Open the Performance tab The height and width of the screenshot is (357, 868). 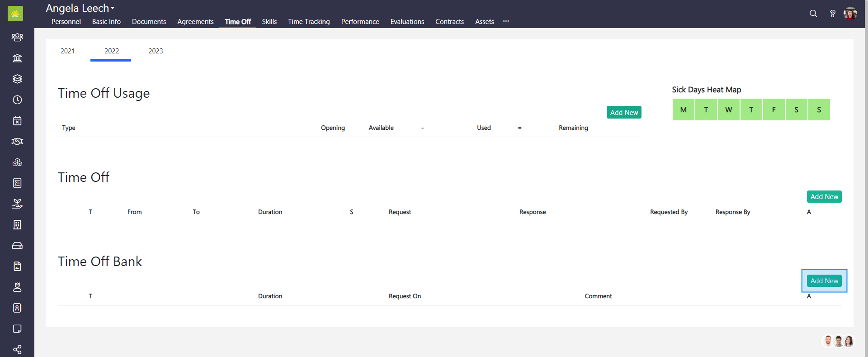pyautogui.click(x=360, y=22)
